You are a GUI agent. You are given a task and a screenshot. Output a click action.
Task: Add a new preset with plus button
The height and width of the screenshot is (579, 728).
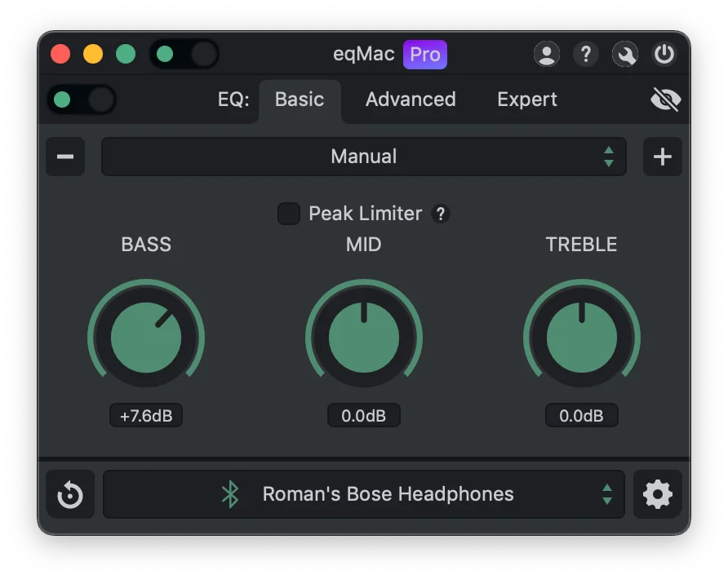662,157
